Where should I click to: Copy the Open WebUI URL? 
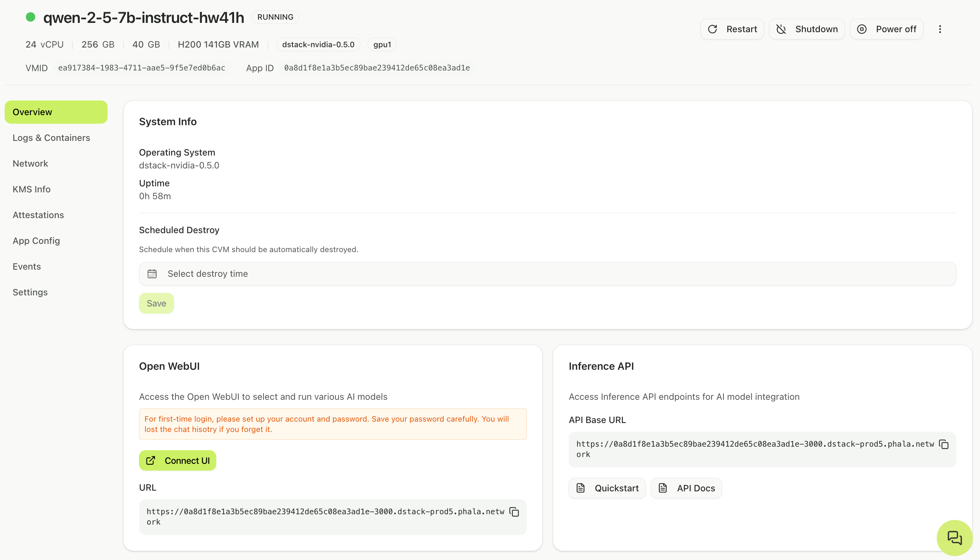click(x=514, y=512)
